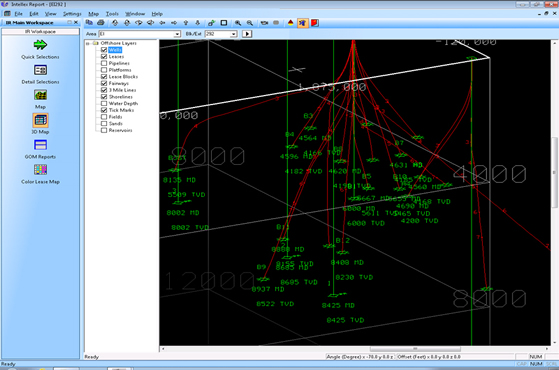The image size is (559, 370).
Task: Open the View menu
Action: (x=51, y=14)
